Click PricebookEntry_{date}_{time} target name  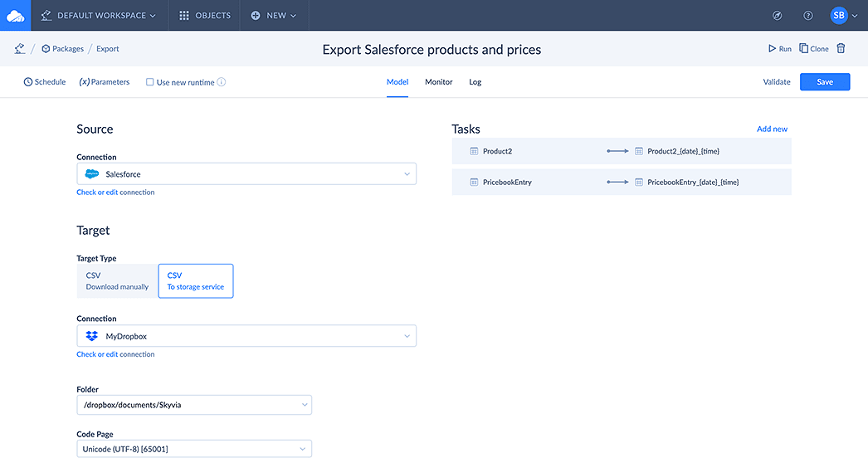coord(693,183)
